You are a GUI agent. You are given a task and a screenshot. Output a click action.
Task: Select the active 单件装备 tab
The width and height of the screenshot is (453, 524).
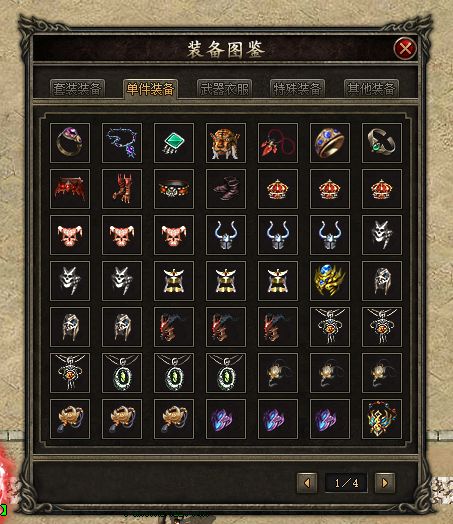150,89
